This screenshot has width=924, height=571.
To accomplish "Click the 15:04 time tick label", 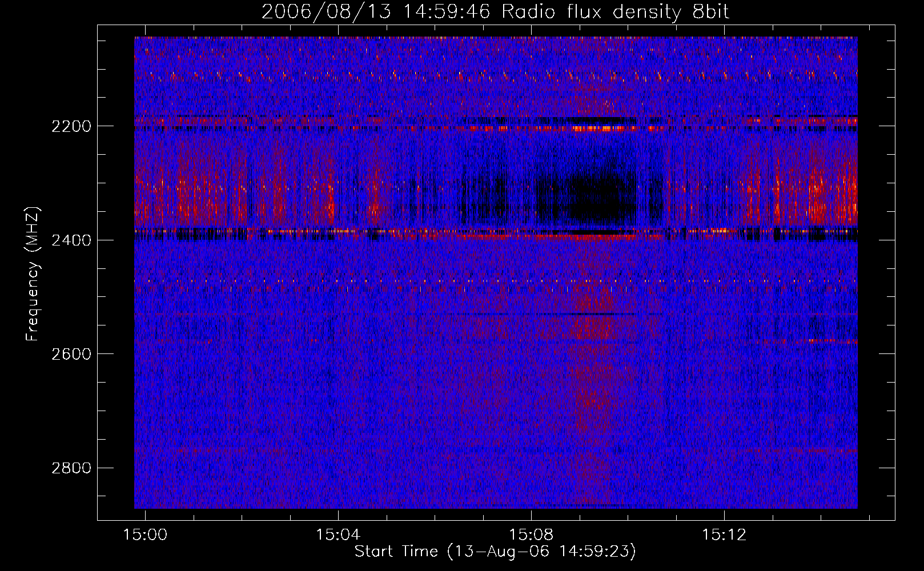I will 339,535.
